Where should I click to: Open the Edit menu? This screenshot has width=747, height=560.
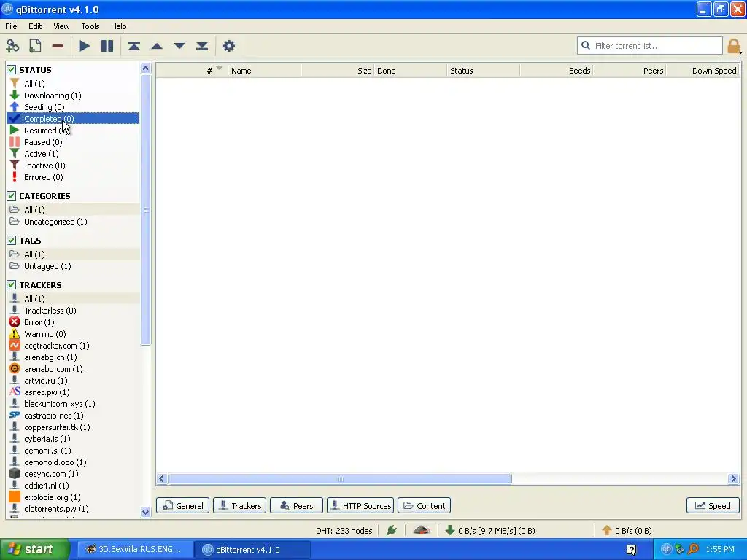coord(35,26)
